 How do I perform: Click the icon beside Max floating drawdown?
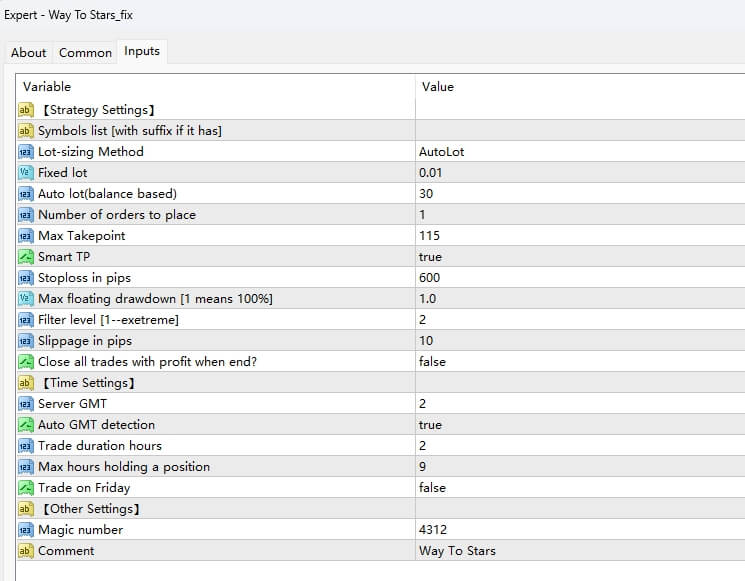click(x=26, y=299)
